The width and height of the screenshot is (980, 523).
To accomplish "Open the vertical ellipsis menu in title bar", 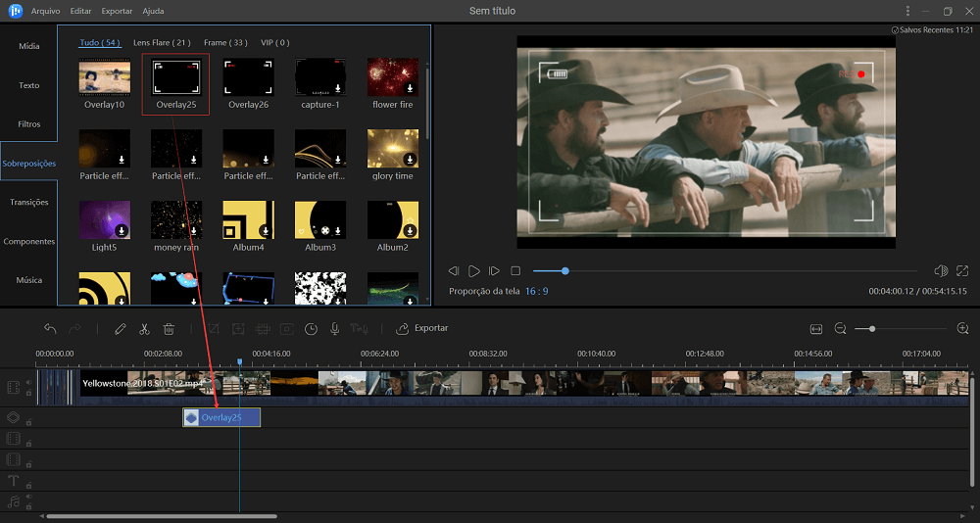I will [907, 11].
